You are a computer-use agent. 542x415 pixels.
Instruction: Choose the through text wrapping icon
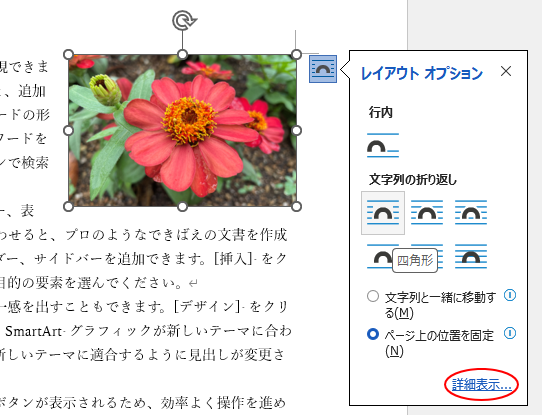[471, 213]
